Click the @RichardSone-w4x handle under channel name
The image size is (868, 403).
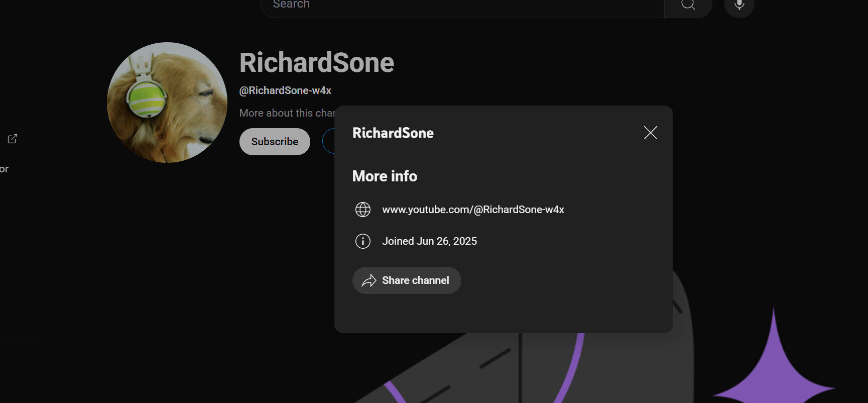285,90
